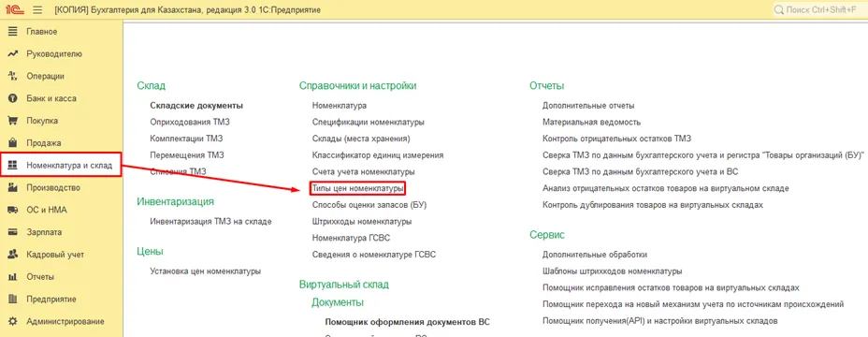Open the hamburger main menu icon
This screenshot has width=868, height=337.
(x=37, y=10)
